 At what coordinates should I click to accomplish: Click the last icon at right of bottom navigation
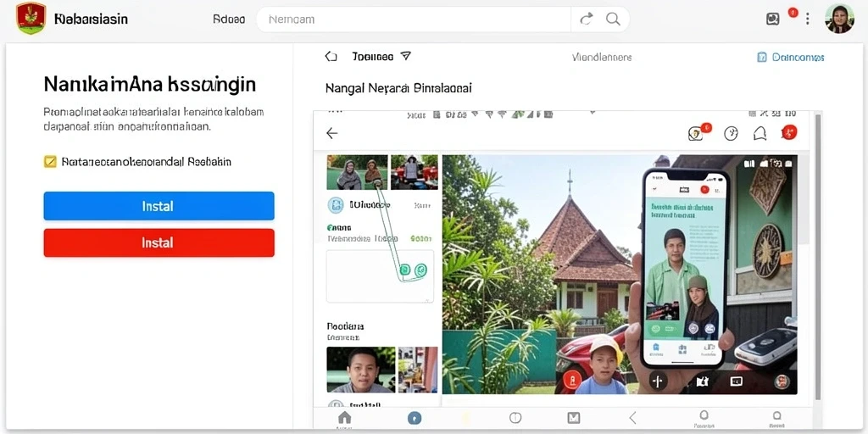[x=776, y=419]
